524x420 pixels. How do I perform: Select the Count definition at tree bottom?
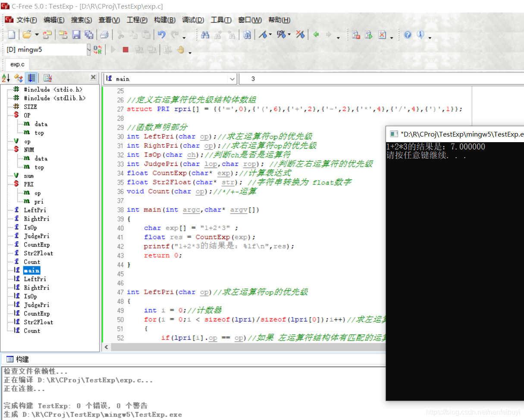click(31, 331)
